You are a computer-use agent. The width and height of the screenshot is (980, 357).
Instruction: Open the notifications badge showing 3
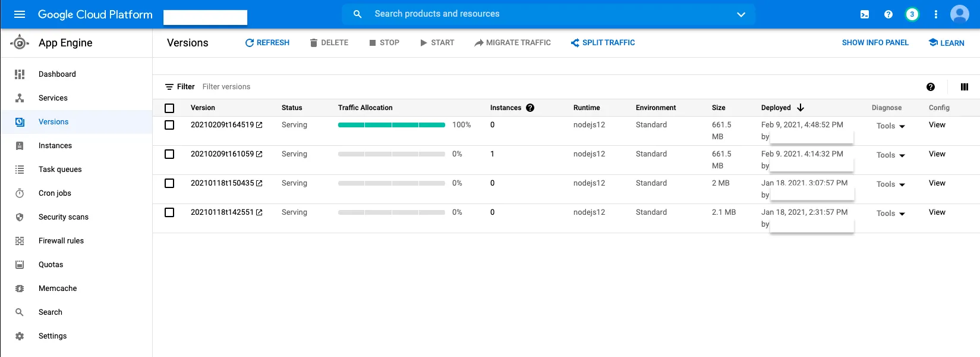point(912,14)
